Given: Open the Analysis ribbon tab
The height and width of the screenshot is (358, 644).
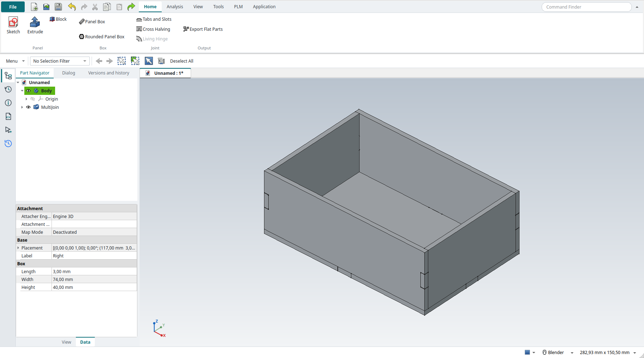Looking at the screenshot, I should [x=175, y=7].
